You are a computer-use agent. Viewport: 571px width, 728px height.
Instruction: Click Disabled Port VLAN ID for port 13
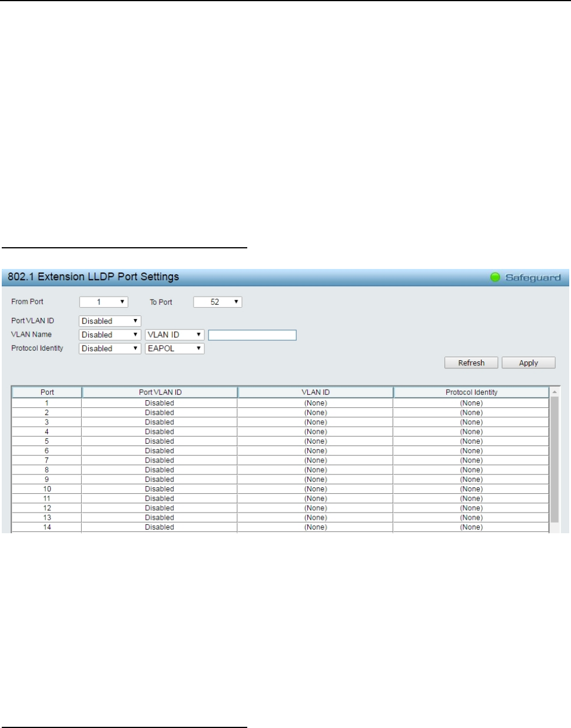(160, 518)
